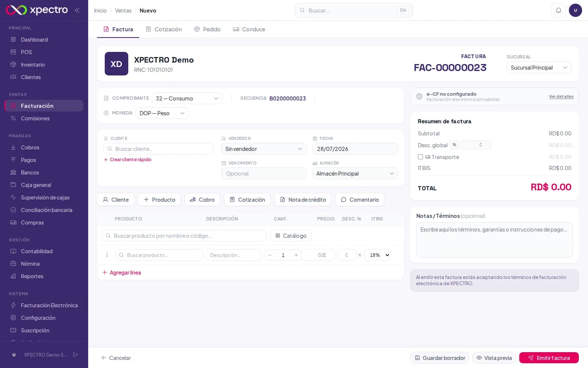This screenshot has height=368, width=588.
Task: Open Dashboard in the sidebar
Action: [44, 39]
